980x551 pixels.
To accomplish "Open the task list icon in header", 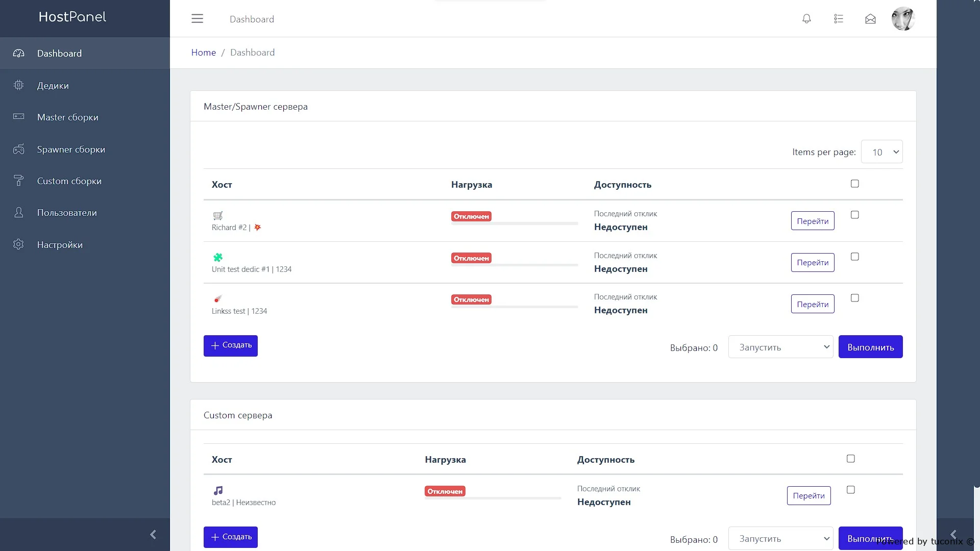I will point(839,19).
